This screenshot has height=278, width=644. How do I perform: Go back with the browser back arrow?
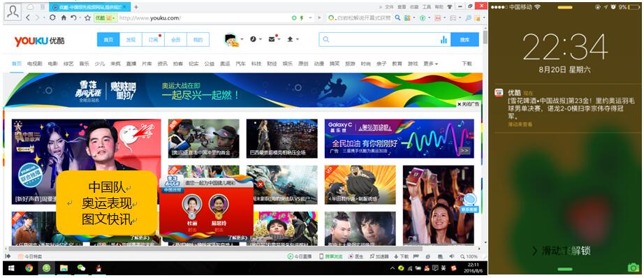point(28,18)
